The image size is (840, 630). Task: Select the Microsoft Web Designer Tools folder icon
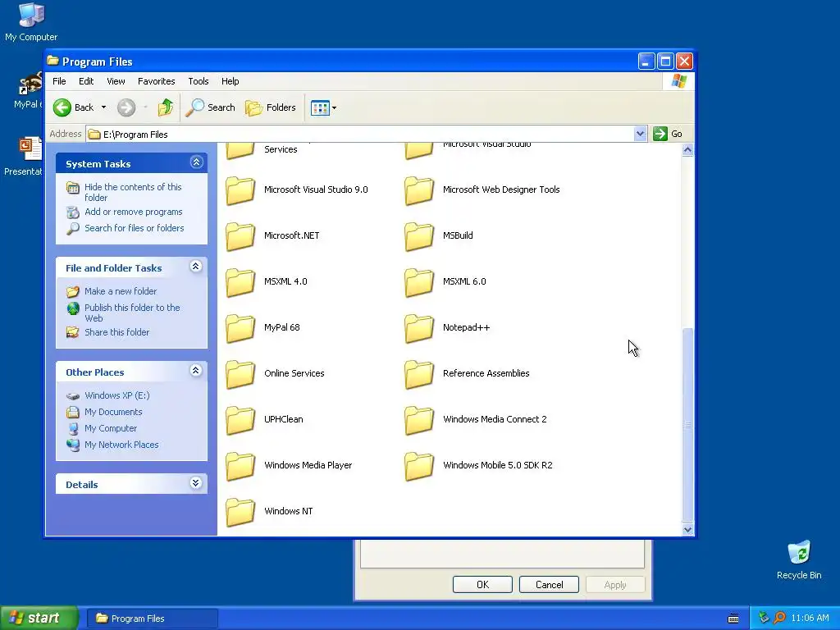(x=419, y=190)
